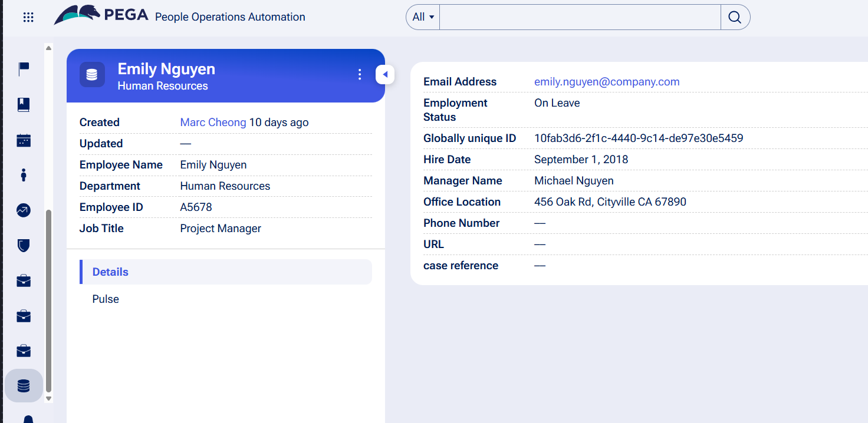
Task: Open the app launcher grid icon
Action: [28, 16]
